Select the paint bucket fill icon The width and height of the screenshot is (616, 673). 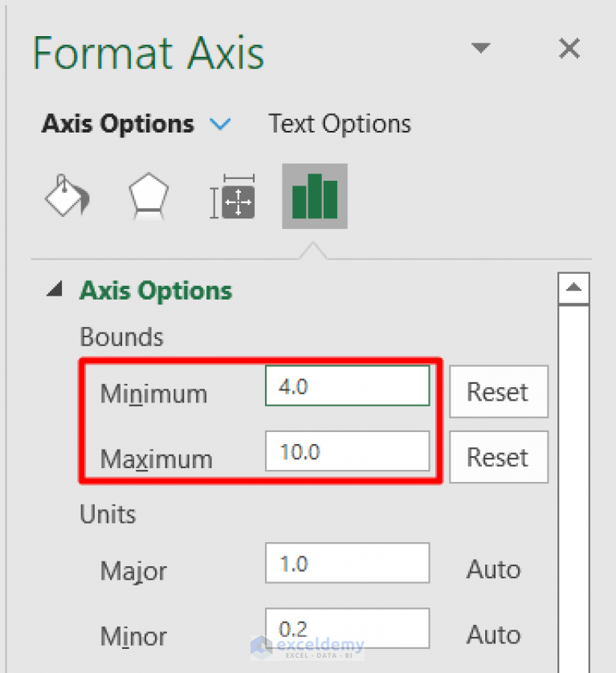point(67,195)
